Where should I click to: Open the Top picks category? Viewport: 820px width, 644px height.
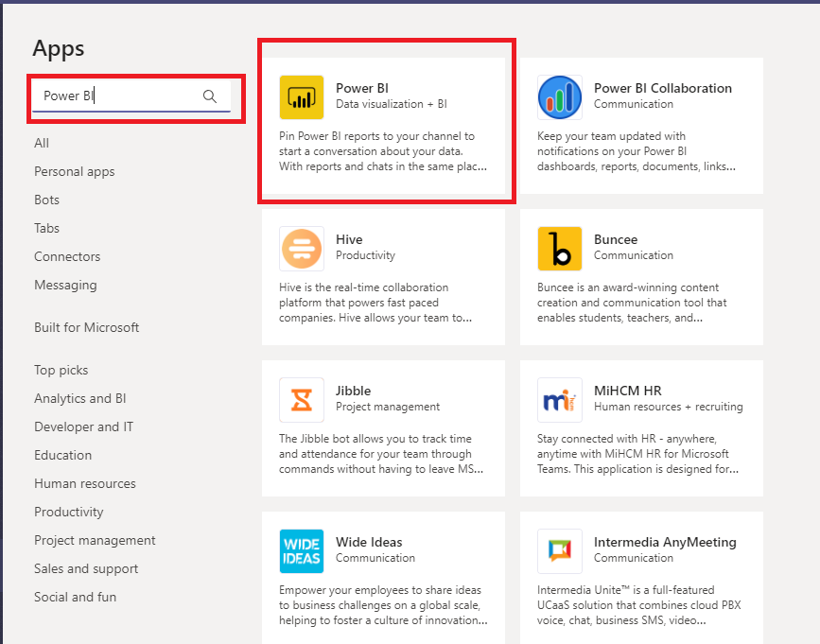61,370
